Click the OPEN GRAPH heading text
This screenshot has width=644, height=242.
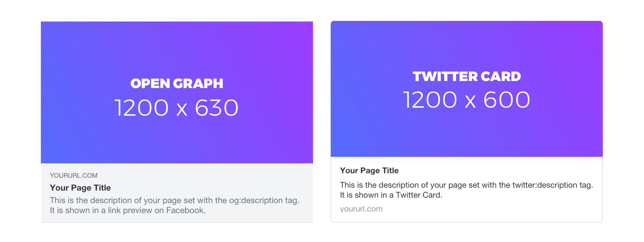177,84
